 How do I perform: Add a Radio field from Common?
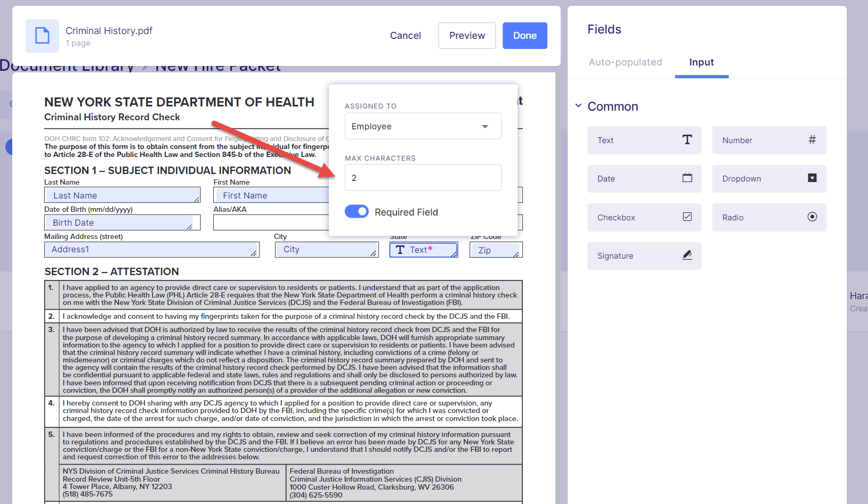point(769,217)
